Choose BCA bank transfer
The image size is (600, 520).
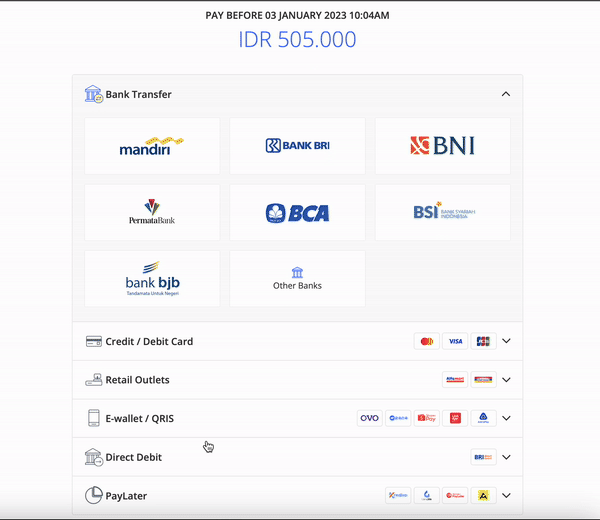(297, 212)
